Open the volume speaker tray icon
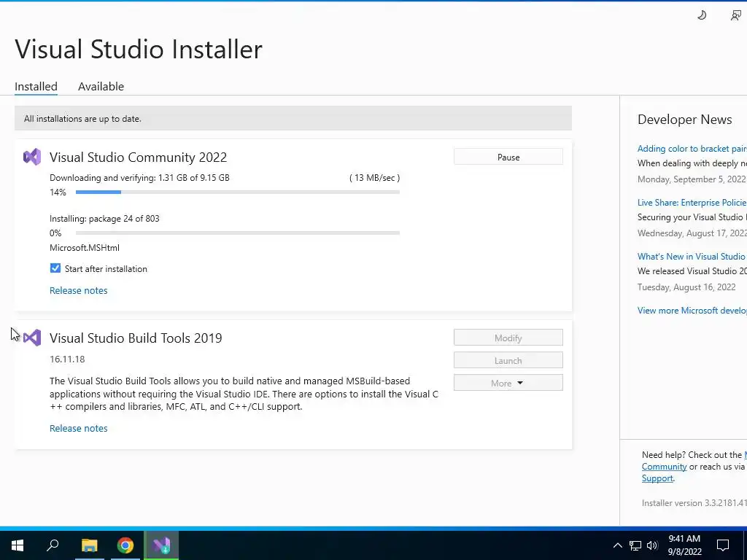The height and width of the screenshot is (560, 747). click(652, 545)
